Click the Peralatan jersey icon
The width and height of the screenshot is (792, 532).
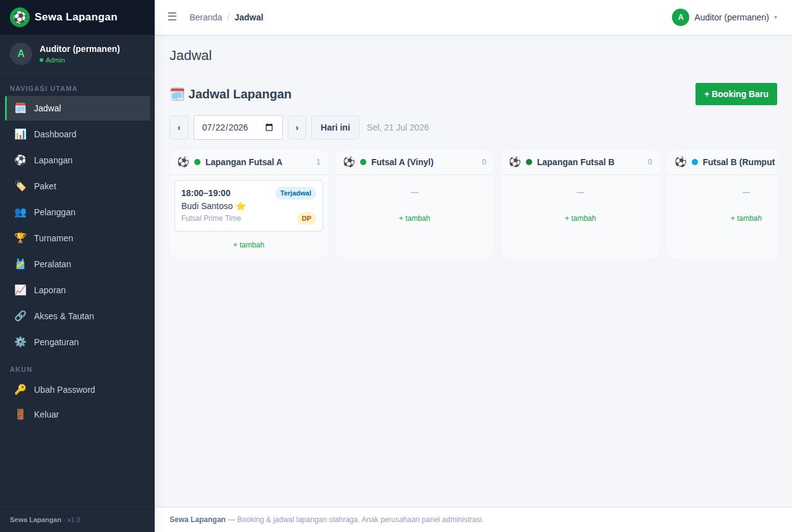(20, 264)
